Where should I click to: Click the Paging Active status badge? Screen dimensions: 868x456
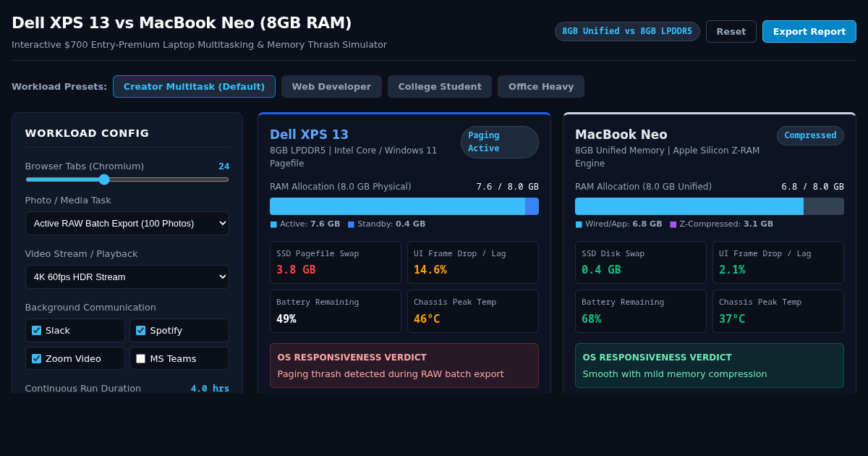coord(500,142)
